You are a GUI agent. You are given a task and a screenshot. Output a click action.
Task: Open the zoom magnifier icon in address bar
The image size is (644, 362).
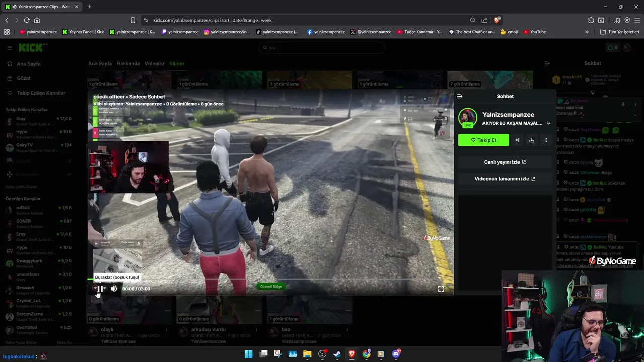pyautogui.click(x=473, y=20)
